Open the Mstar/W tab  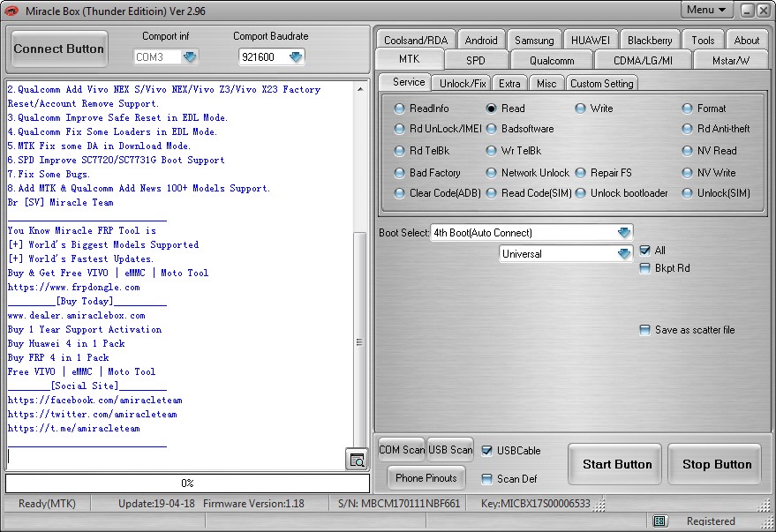[x=731, y=60]
